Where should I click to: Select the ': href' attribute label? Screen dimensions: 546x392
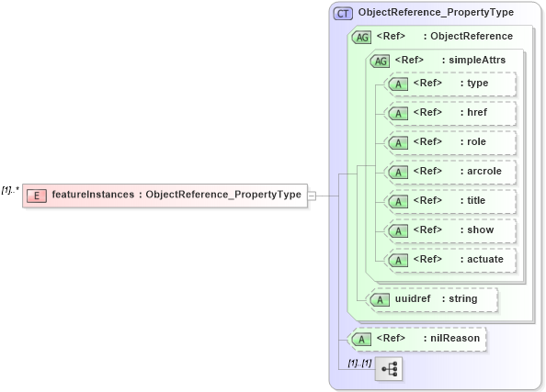pos(473,112)
